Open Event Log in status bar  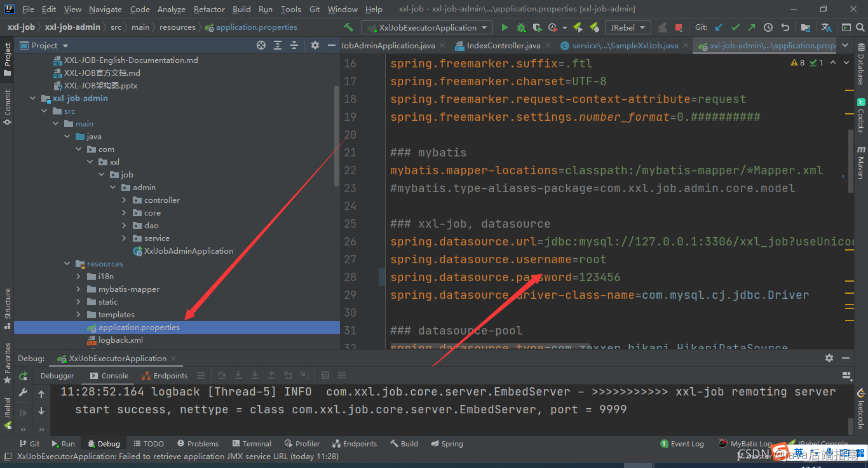pos(682,444)
